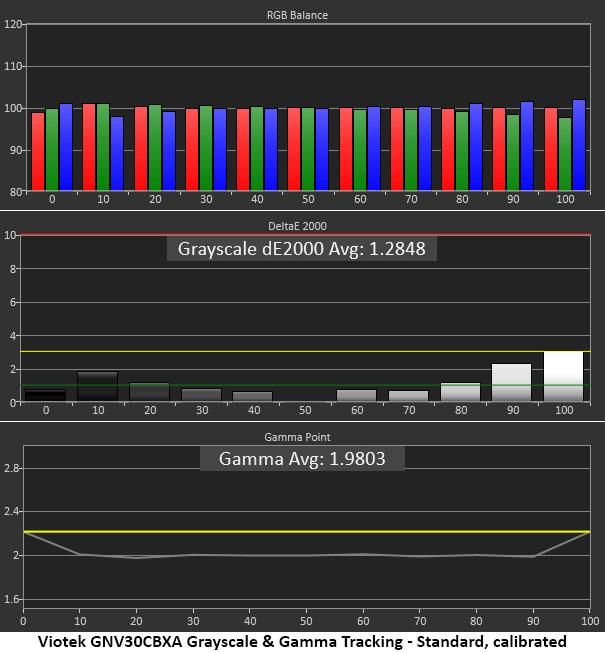Screen dimensions: 605x652
Task: Select the red bar at 10 in RGB Balance
Action: [x=89, y=147]
